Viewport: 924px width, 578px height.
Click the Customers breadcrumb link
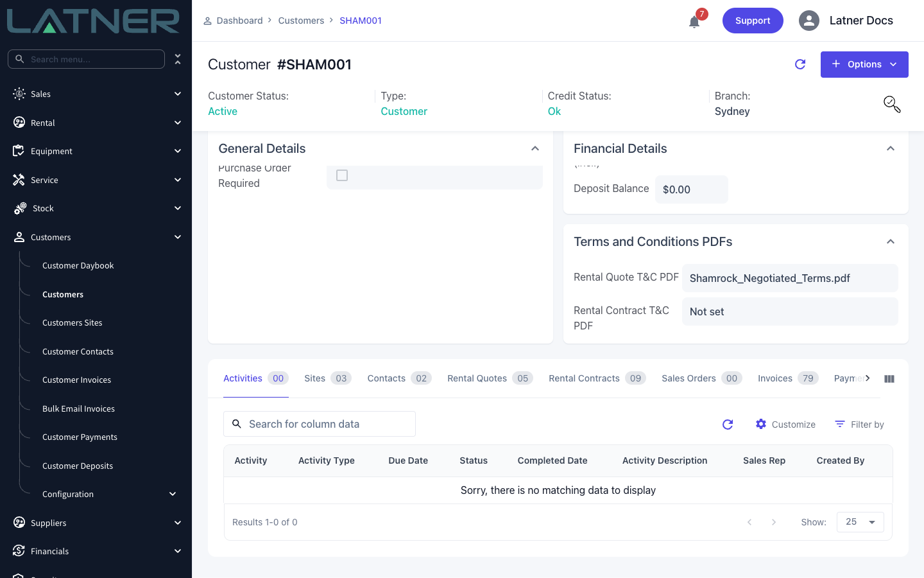(x=301, y=21)
